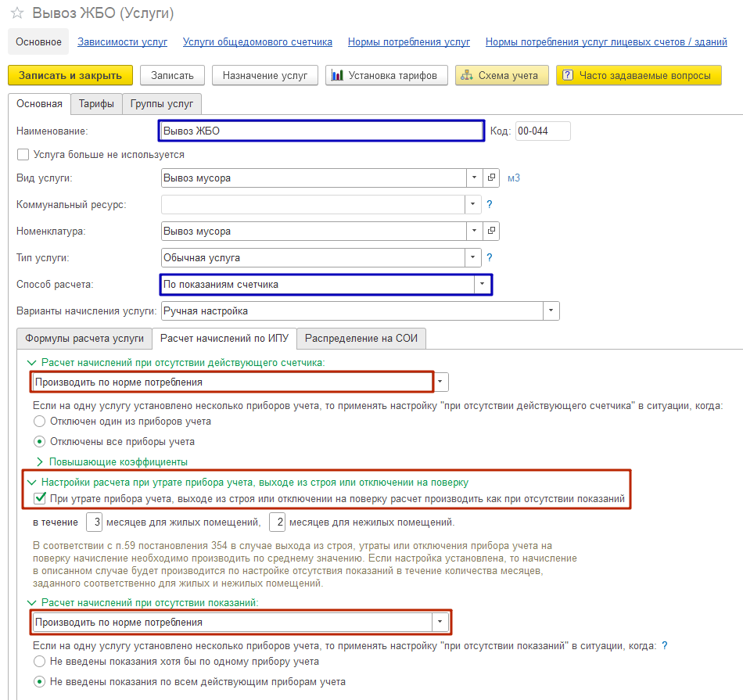Open Распределение на СОИ tab
The height and width of the screenshot is (700, 743).
361,339
